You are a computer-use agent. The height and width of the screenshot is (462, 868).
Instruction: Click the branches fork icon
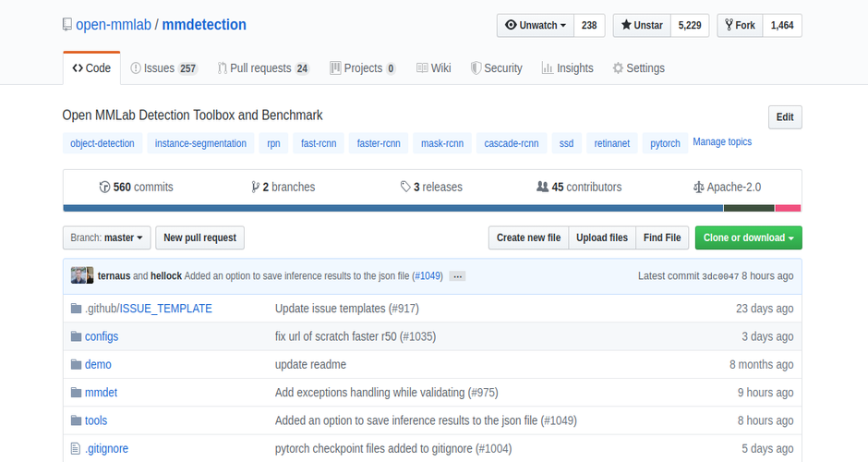click(x=255, y=188)
